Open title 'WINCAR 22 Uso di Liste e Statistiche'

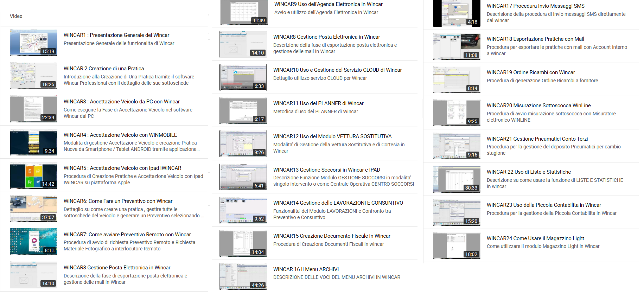tap(529, 172)
